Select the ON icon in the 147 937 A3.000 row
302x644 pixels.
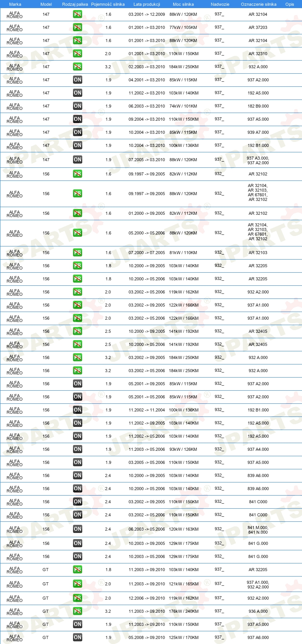(x=78, y=160)
